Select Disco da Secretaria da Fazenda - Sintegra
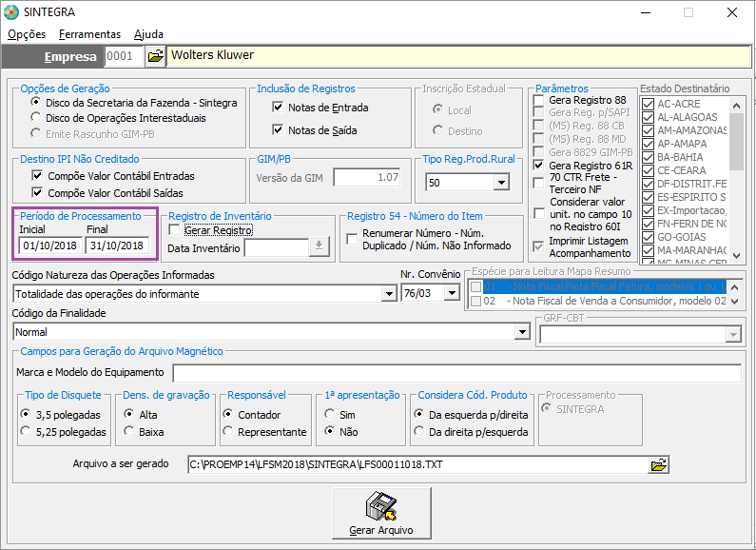Screen dimensions: 756x550 coord(36,102)
